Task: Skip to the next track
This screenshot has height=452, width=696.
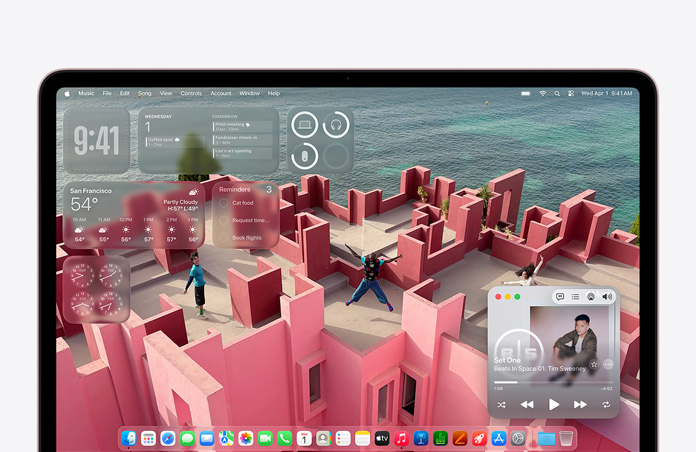Action: [x=580, y=405]
